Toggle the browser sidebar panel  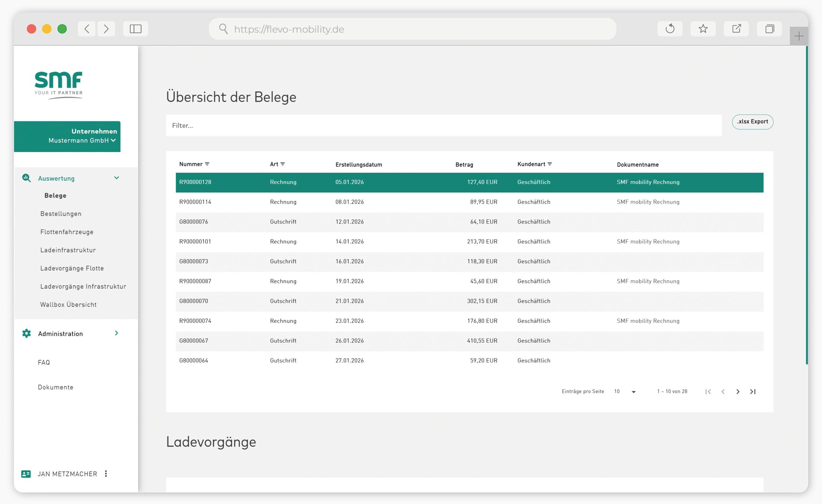pos(135,29)
